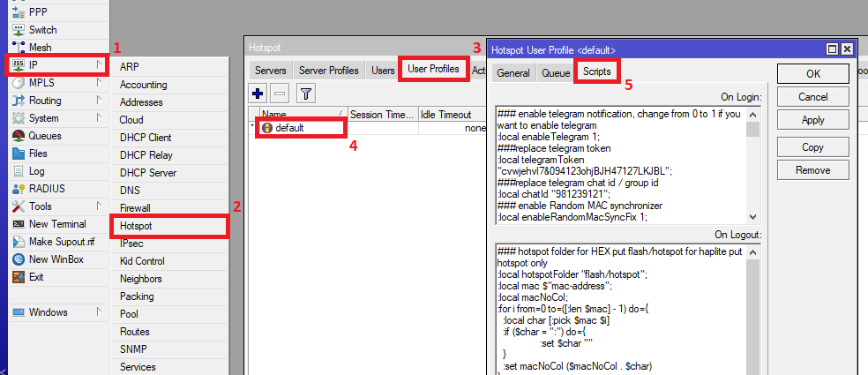Click the On Login scrollbar down arrow
Image resolution: width=868 pixels, height=375 pixels.
[752, 216]
